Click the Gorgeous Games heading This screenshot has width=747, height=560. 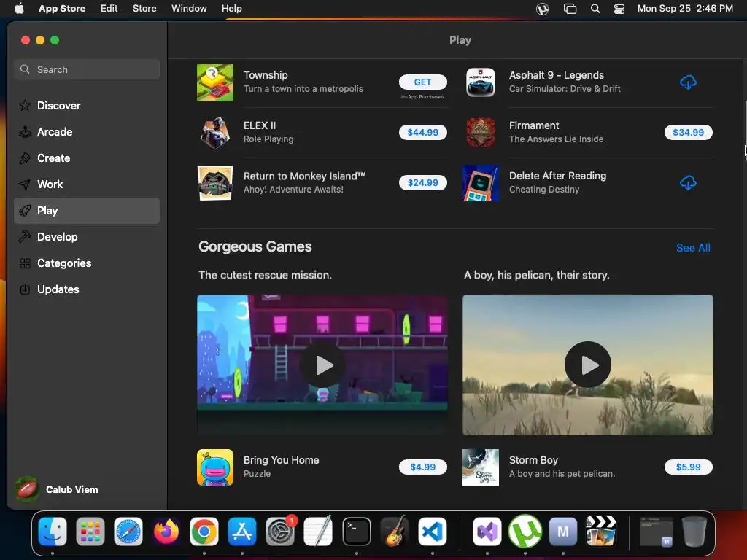tap(255, 246)
